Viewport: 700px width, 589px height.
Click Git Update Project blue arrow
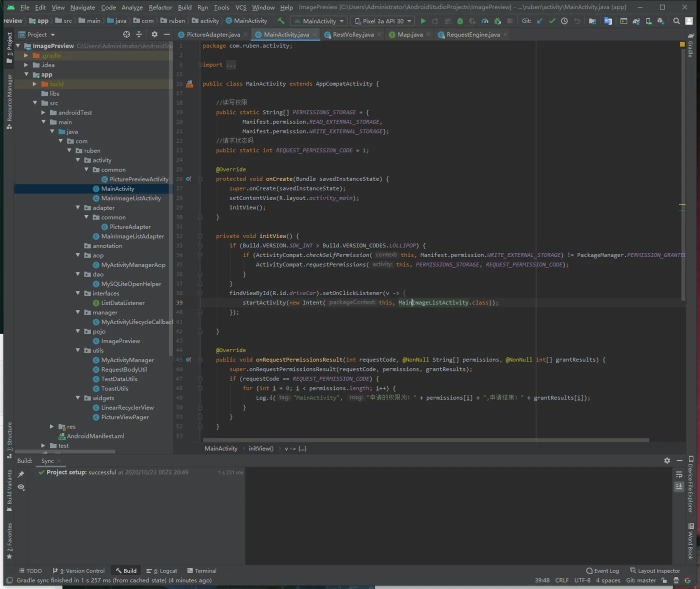539,21
